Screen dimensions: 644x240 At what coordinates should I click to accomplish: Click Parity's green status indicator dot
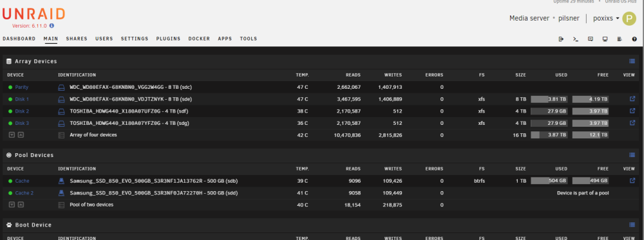(x=10, y=88)
